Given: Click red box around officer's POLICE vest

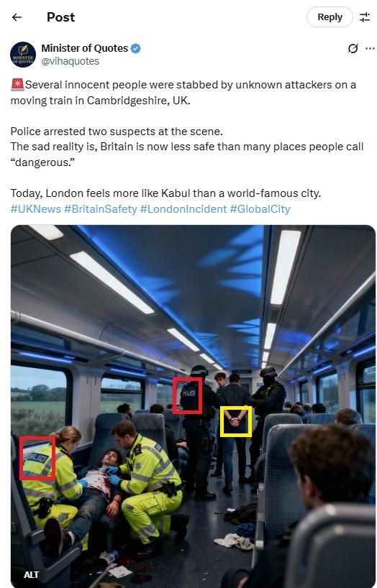Looking at the screenshot, I should (x=187, y=395).
